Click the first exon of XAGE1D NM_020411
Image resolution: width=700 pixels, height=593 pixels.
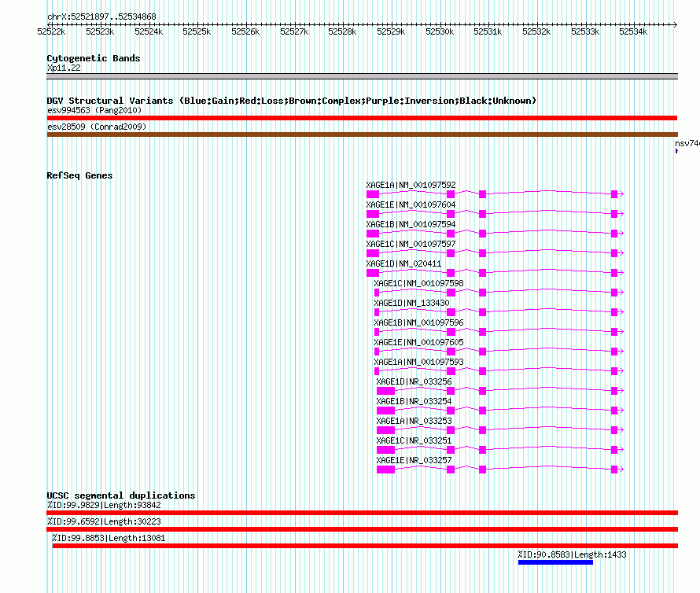tap(373, 273)
